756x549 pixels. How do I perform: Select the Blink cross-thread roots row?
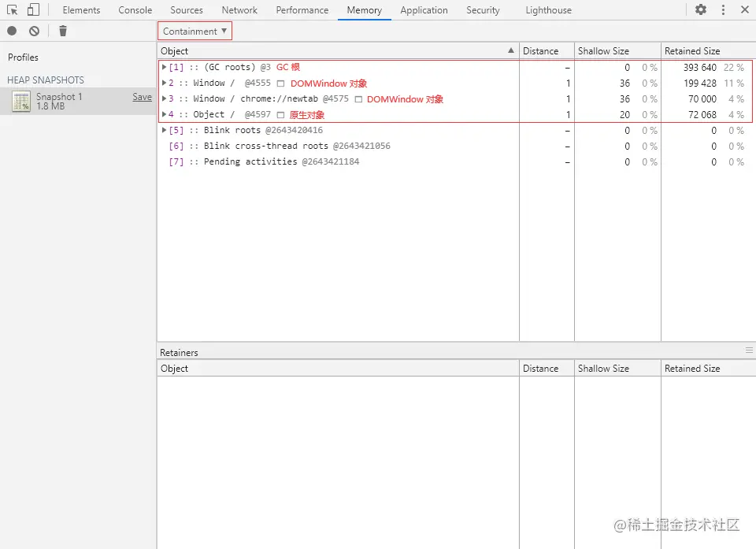click(457, 146)
